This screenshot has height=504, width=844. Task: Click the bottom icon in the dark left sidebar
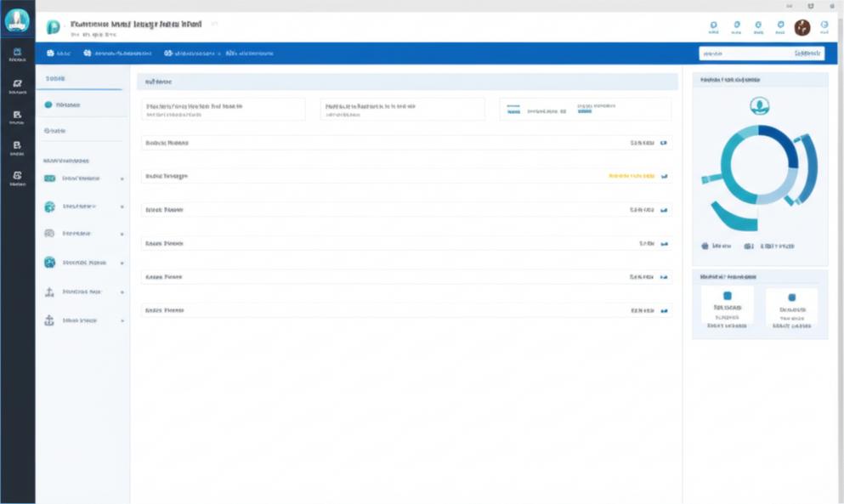pyautogui.click(x=17, y=178)
